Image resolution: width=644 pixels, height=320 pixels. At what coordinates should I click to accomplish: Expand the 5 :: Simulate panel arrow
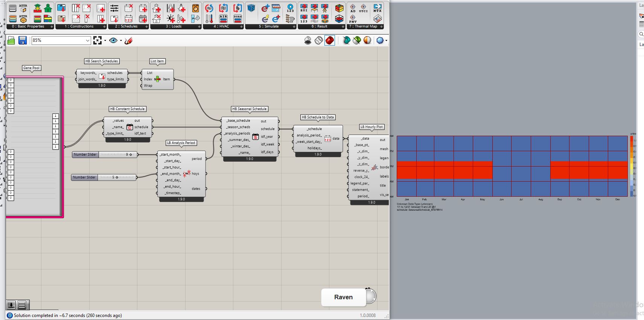(294, 26)
